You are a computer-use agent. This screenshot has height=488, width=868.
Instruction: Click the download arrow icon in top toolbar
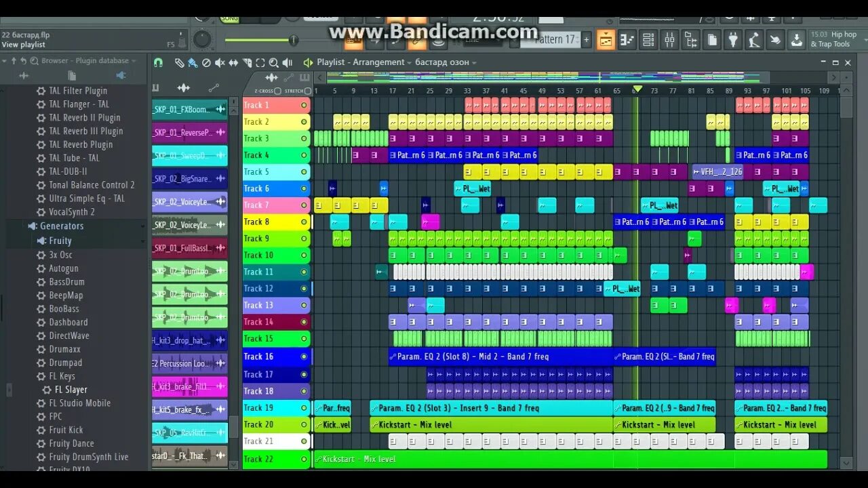(x=796, y=40)
